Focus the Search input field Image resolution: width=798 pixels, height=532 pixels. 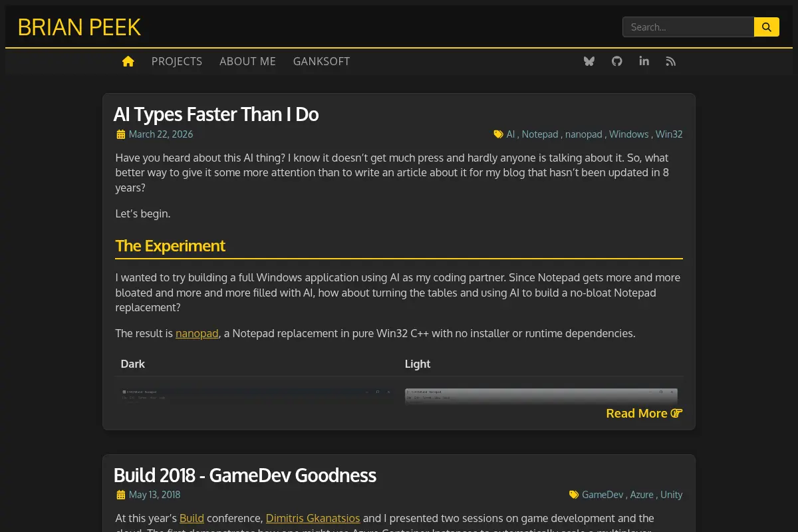[688, 27]
